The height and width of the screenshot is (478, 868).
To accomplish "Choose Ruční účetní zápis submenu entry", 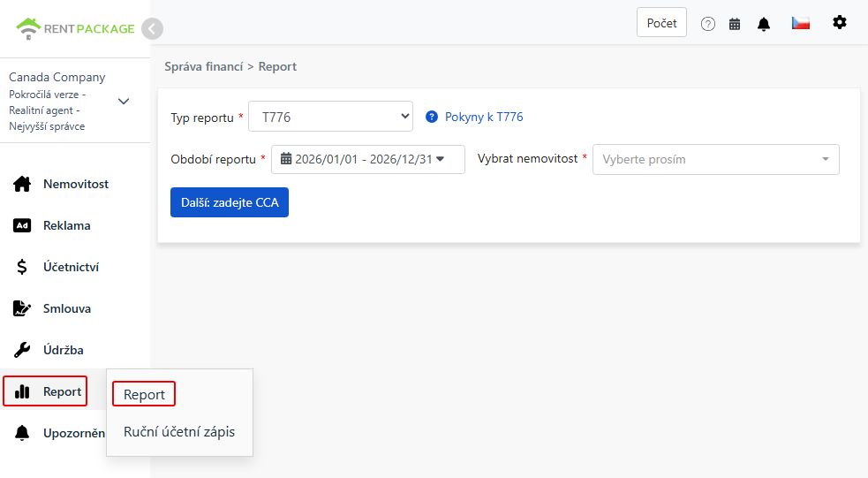I will click(x=179, y=431).
